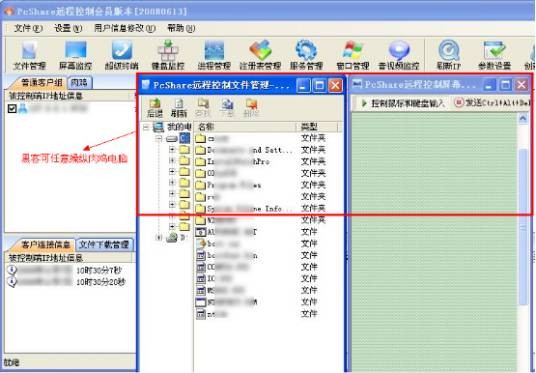
Task: Select the folder row ending in 'ne Info'
Action: [261, 208]
